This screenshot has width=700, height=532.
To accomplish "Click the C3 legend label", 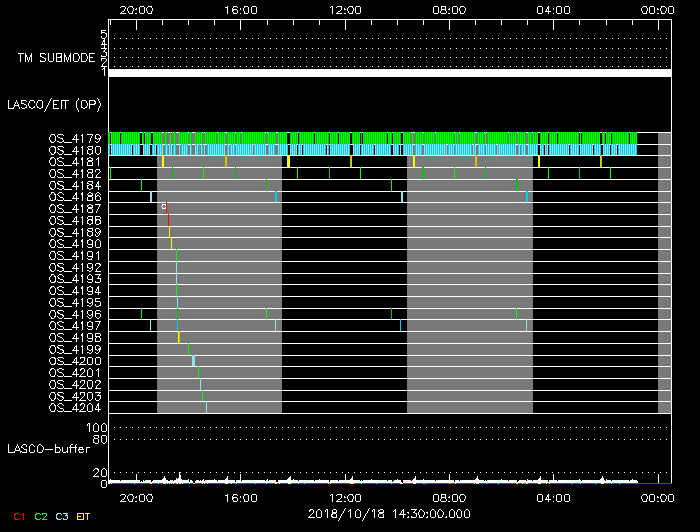I will (x=62, y=516).
